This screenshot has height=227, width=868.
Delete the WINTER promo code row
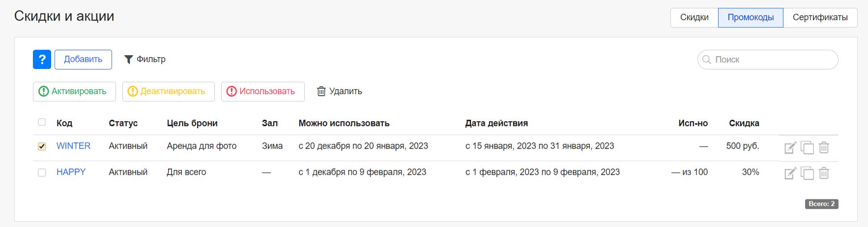click(x=824, y=147)
